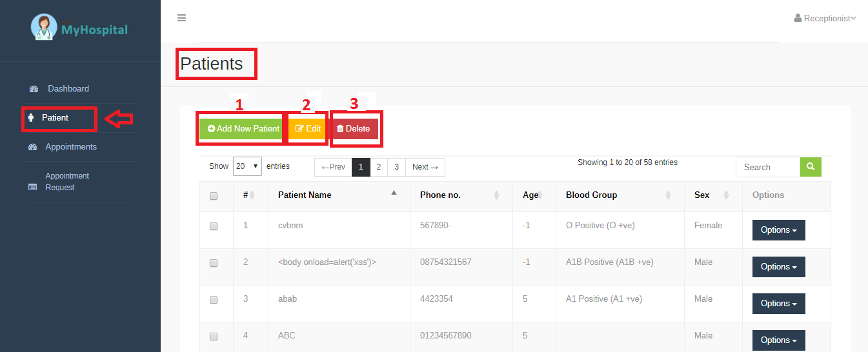This screenshot has height=352, width=868.
Task: Toggle the hamburger sidebar menu icon
Action: [182, 18]
